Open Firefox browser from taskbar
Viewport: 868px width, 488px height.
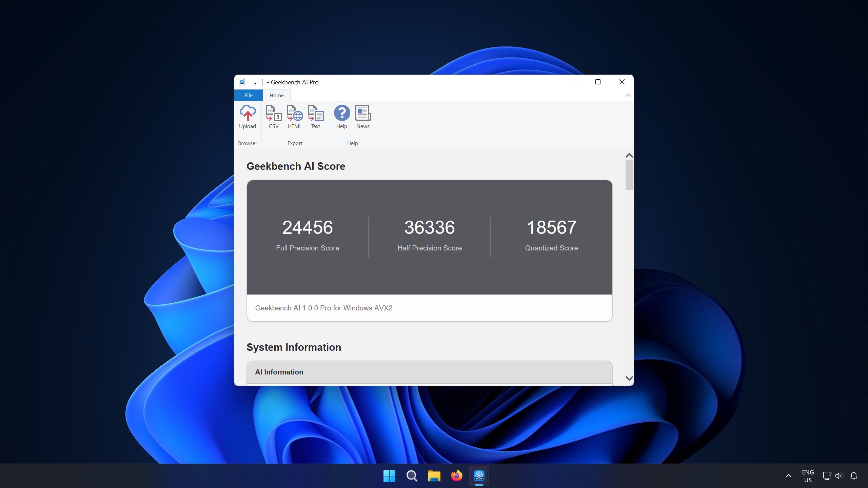457,476
